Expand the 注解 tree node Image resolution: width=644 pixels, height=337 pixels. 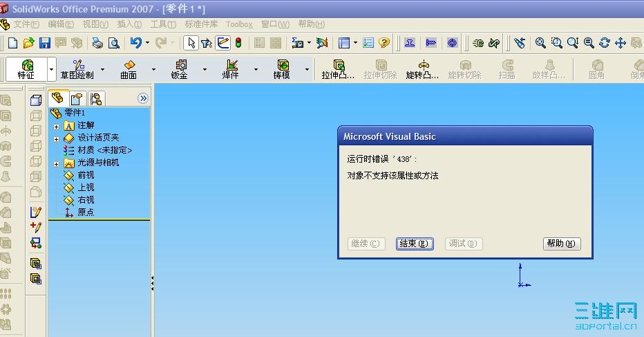[56, 127]
